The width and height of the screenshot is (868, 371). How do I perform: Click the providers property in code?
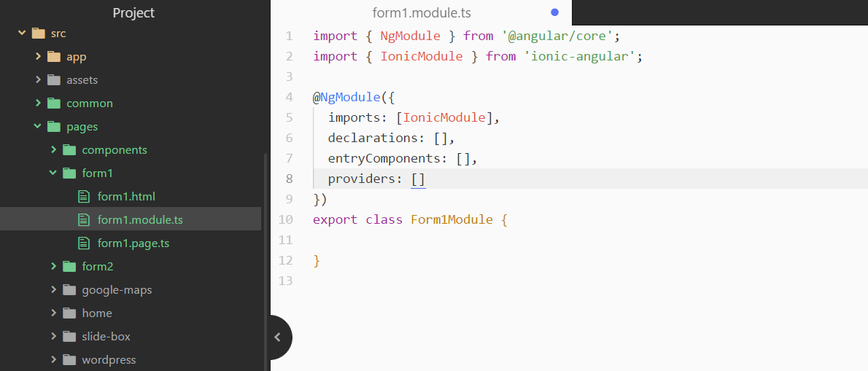click(366, 179)
